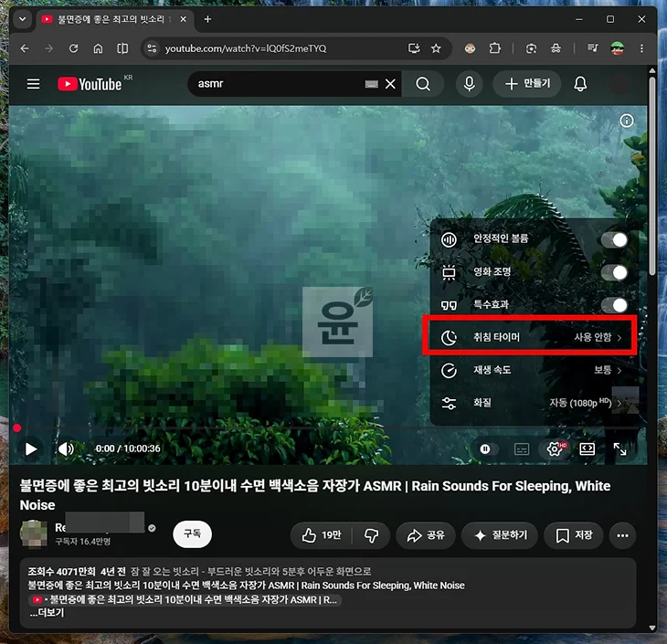Turn off the cinematic lighting switch
The height and width of the screenshot is (644, 667).
[x=614, y=272]
